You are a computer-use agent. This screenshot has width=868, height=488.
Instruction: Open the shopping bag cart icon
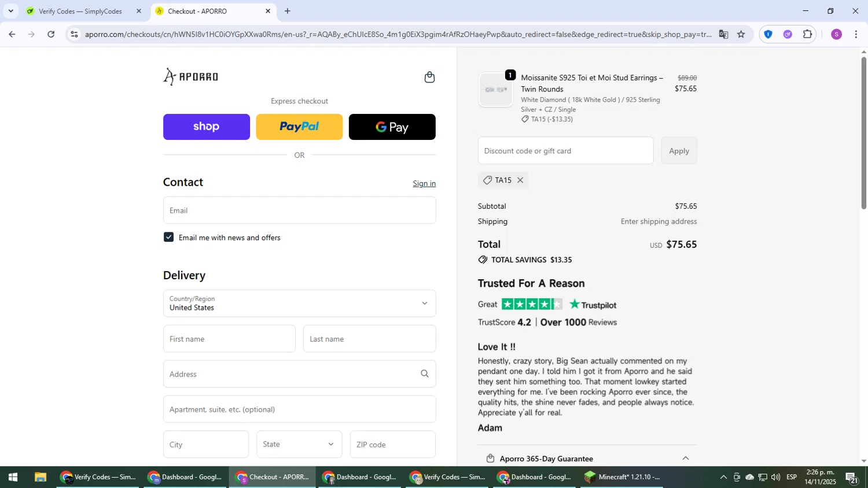[429, 77]
